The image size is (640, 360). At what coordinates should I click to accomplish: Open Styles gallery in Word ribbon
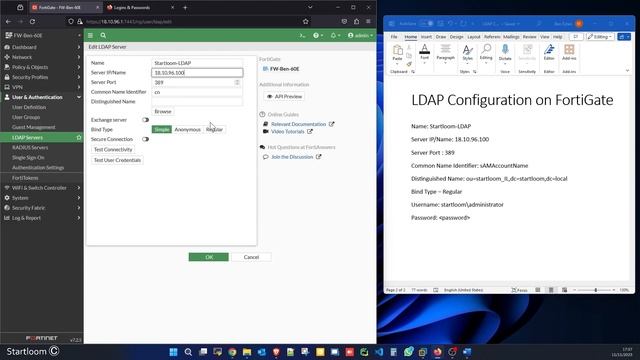467,53
